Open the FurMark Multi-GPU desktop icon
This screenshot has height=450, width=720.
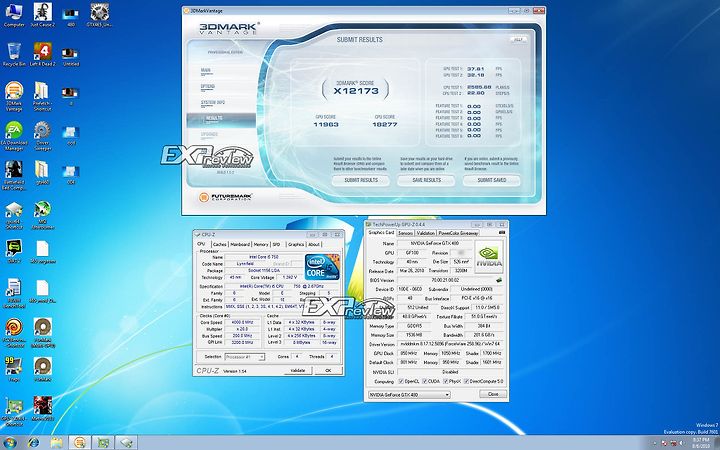[42, 333]
